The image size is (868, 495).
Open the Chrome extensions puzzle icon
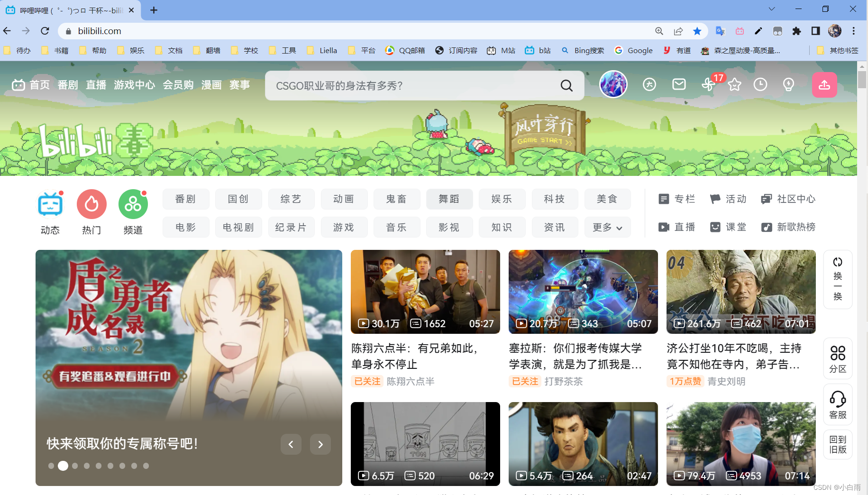tap(796, 31)
